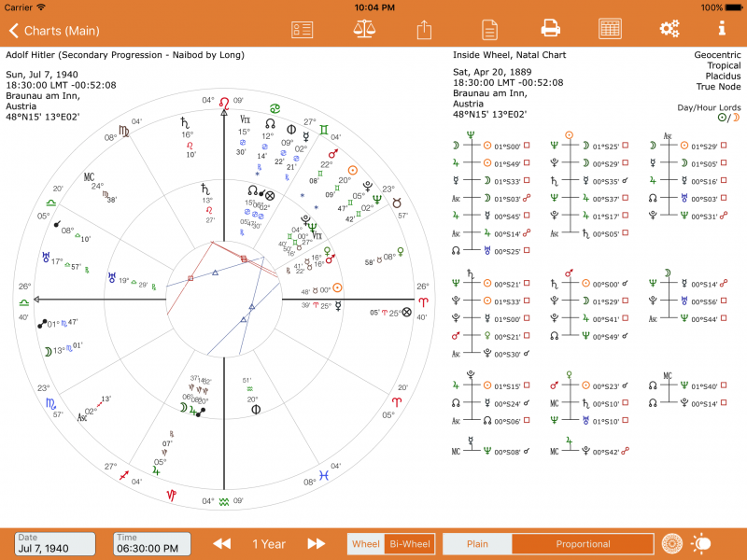Open settings gears icon
Screen dimensions: 747x560
(x=669, y=28)
